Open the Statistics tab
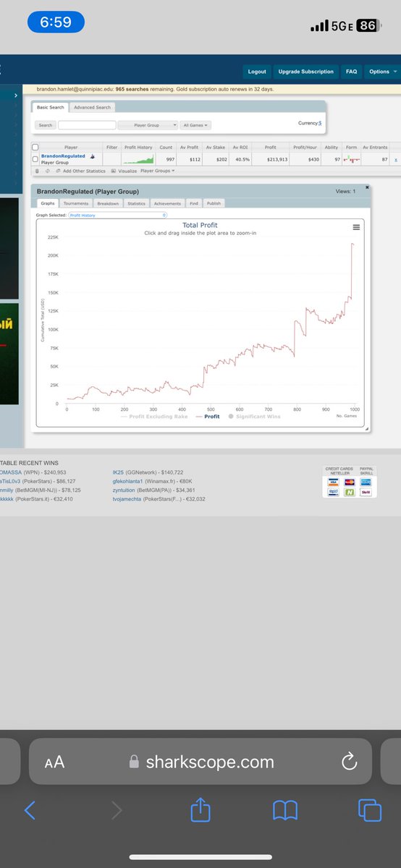This screenshot has height=868, width=401. click(136, 203)
